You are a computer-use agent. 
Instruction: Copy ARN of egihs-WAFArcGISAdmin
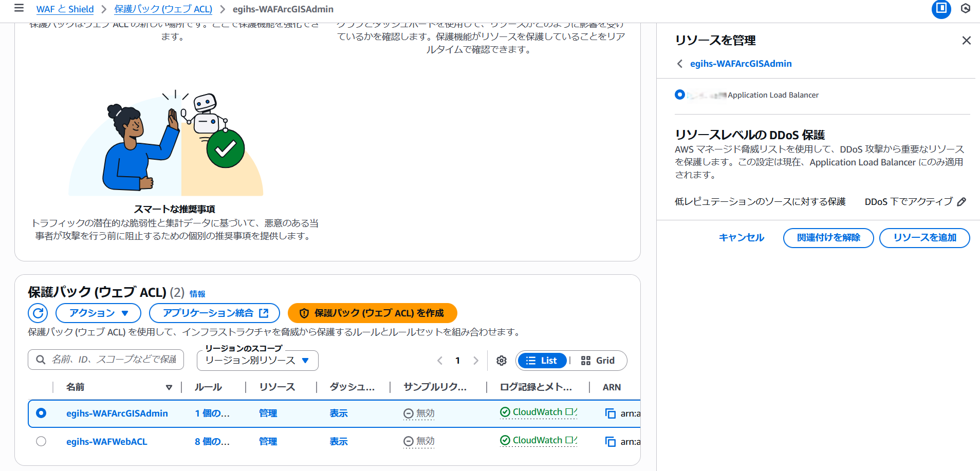point(610,413)
